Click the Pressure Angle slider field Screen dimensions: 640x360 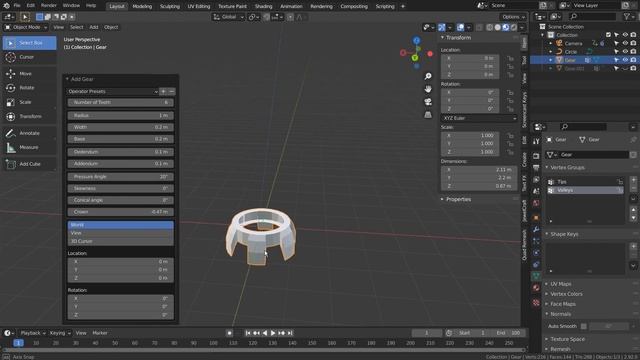(120, 177)
